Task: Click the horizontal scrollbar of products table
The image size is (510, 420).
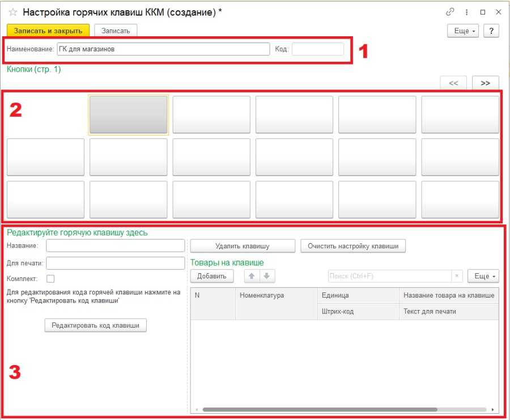Action: tap(320, 410)
